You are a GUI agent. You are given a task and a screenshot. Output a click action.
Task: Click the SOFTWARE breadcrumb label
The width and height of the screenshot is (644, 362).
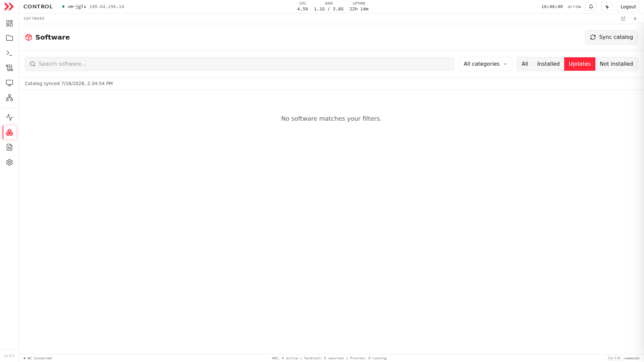pyautogui.click(x=34, y=19)
